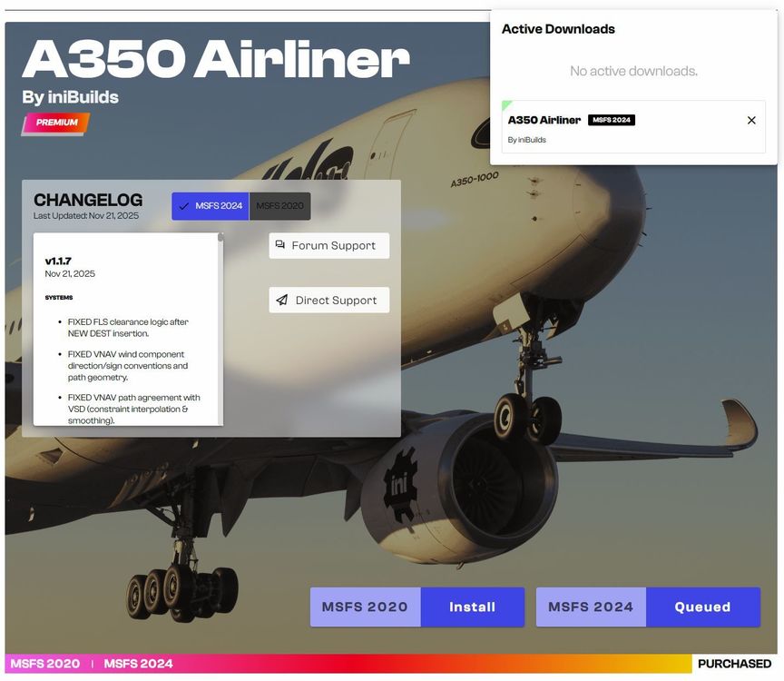
Task: Select MSFS 2024 changelog toggle
Action: point(210,206)
